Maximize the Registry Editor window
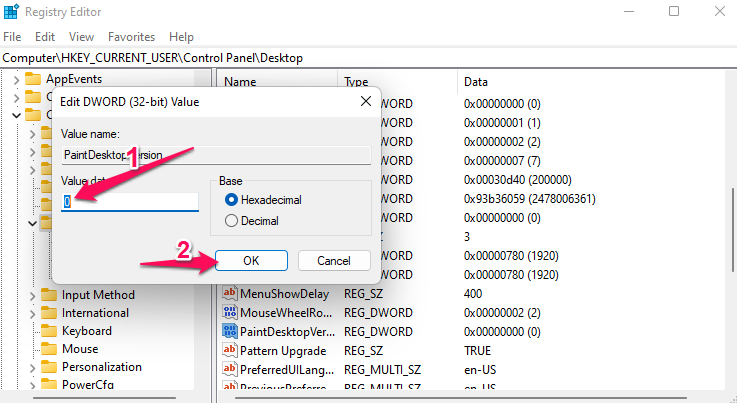Screen dimensions: 737x403 [x=674, y=11]
